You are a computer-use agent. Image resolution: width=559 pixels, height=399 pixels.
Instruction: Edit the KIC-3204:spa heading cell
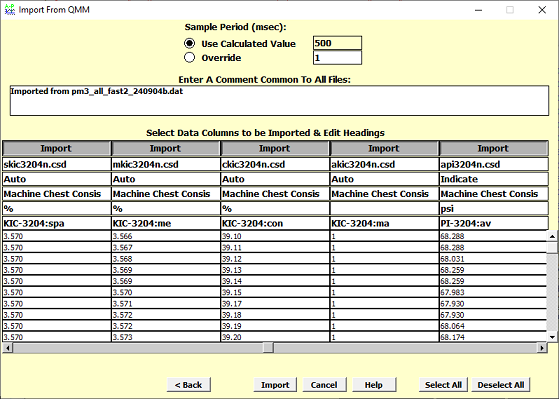pyautogui.click(x=56, y=224)
